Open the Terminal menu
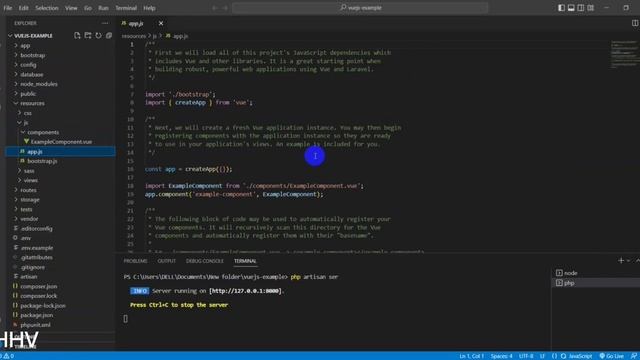 126,8
